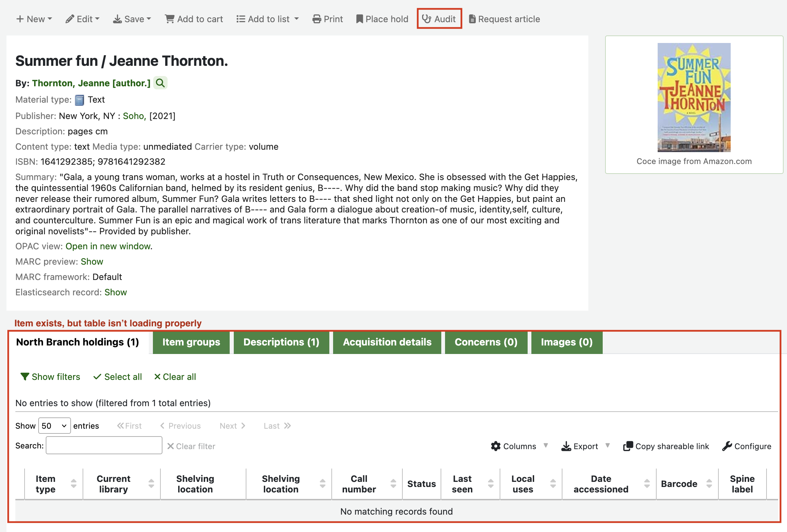Click Copy shareable link icon

tap(628, 446)
